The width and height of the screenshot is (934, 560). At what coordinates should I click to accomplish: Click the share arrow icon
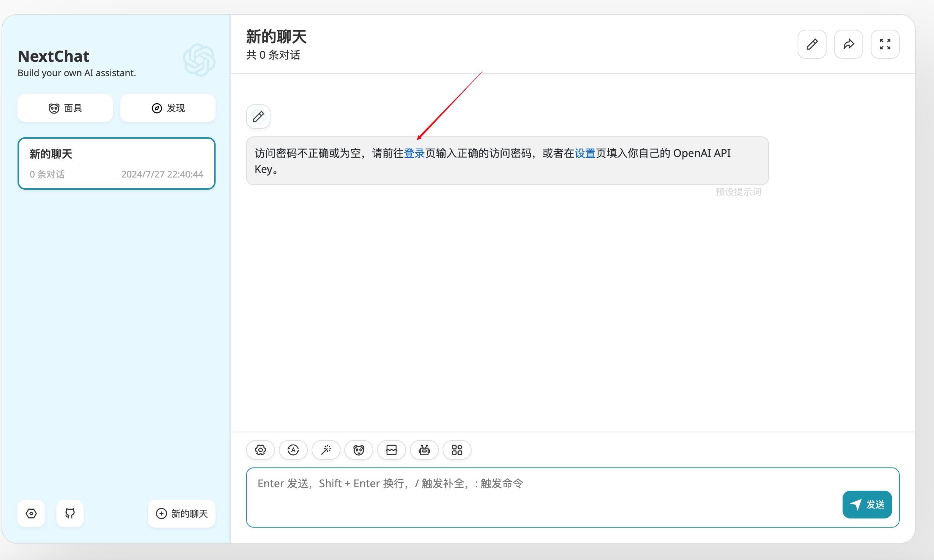[x=848, y=44]
